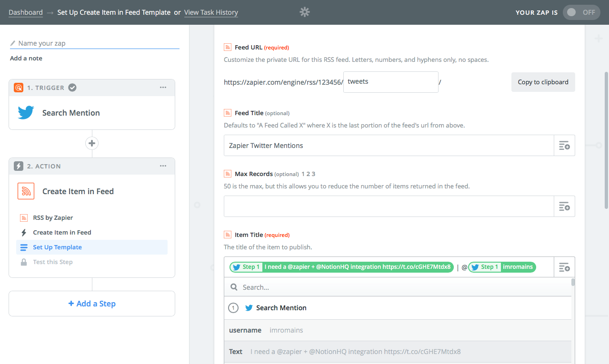Choose the Text tweet option
The height and width of the screenshot is (364, 609).
pos(398,352)
